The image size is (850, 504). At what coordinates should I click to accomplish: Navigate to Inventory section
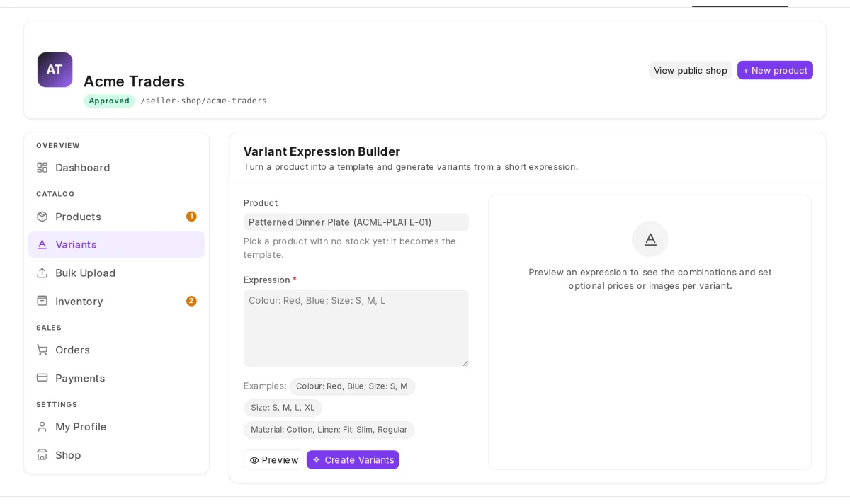click(x=117, y=301)
